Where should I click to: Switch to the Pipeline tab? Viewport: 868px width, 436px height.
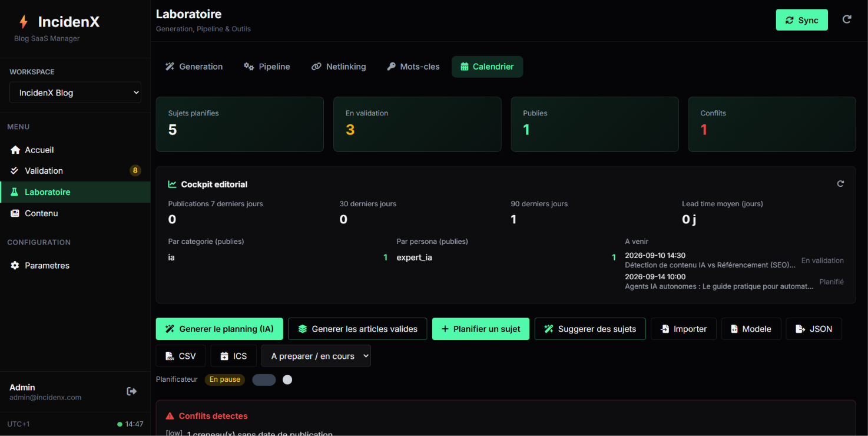coord(267,67)
